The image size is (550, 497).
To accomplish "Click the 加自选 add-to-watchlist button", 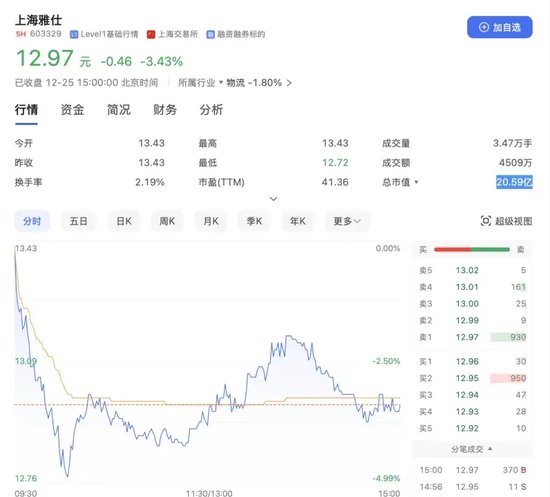I will click(x=499, y=27).
